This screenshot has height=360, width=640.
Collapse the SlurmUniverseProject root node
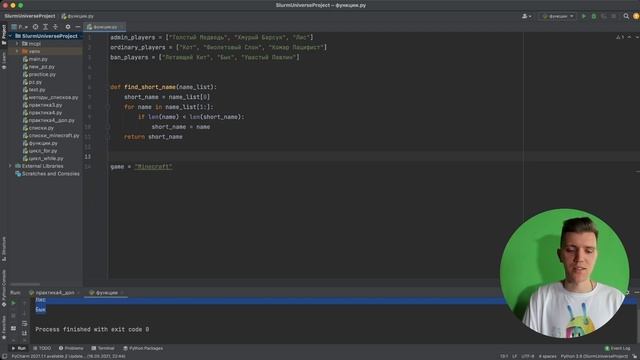click(11, 36)
